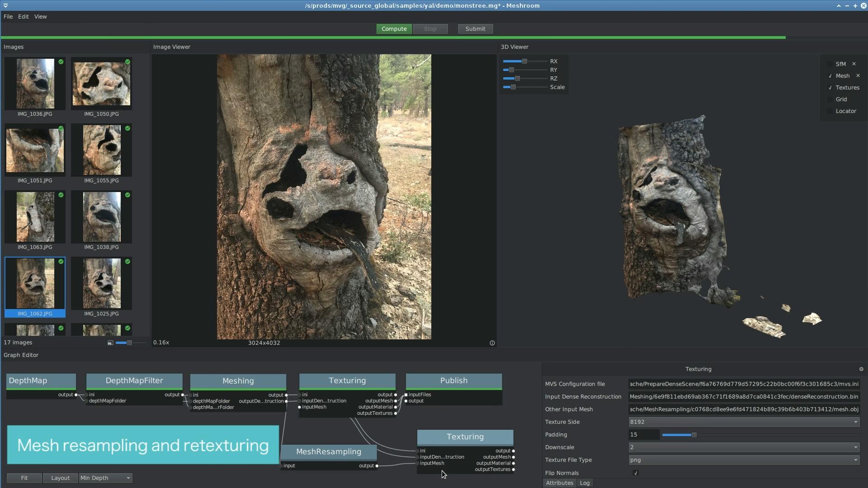The height and width of the screenshot is (488, 868).
Task: Remove the SfM entry with its X
Action: (854, 64)
